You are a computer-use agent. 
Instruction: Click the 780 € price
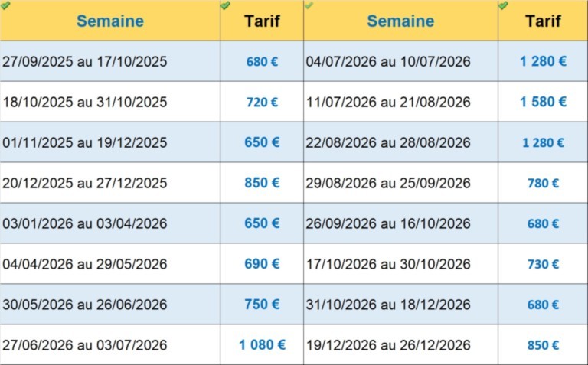(543, 183)
